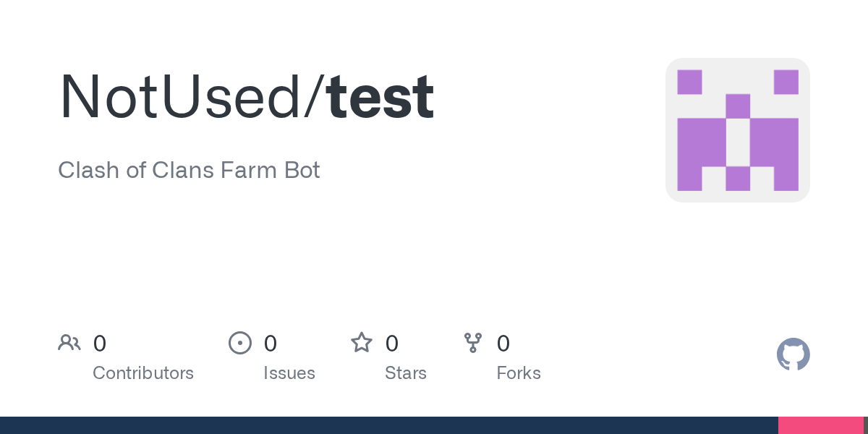Screen dimensions: 868x434
Task: Click the GitHub Octocat logo
Action: 793,354
